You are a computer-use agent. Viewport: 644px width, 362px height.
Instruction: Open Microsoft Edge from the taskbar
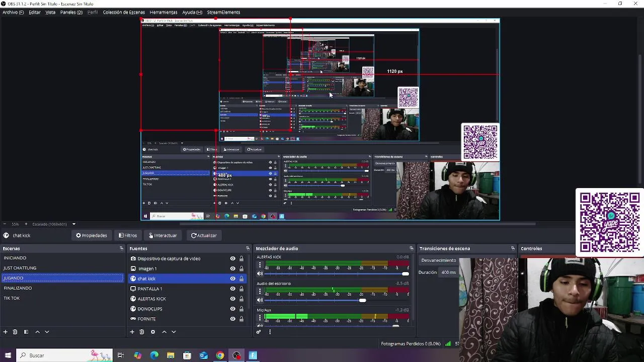pyautogui.click(x=154, y=355)
